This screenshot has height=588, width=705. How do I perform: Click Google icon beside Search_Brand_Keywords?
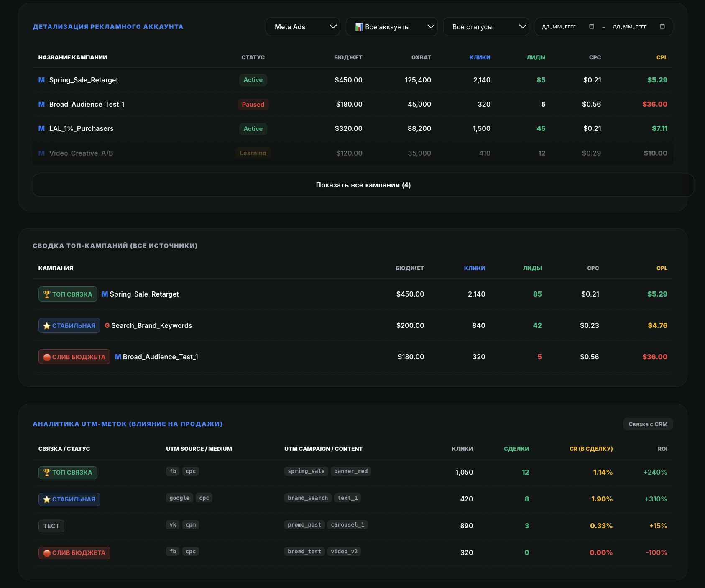point(107,325)
